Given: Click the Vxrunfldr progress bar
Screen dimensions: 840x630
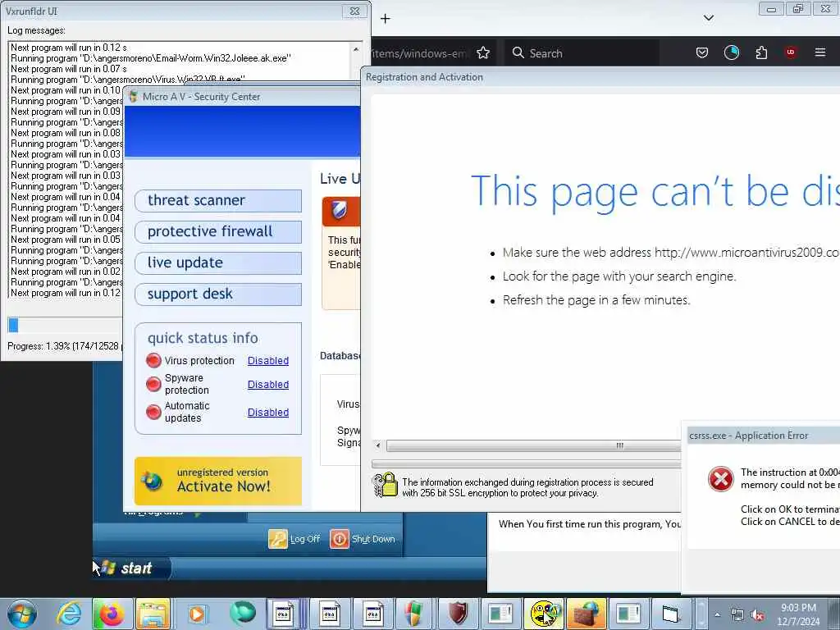Looking at the screenshot, I should pyautogui.click(x=64, y=325).
